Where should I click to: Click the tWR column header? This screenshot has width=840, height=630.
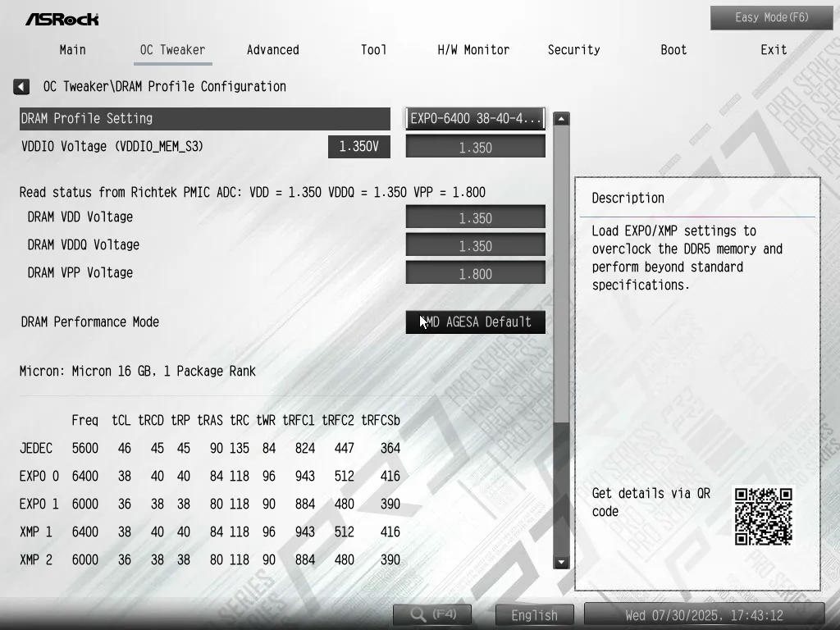point(266,421)
